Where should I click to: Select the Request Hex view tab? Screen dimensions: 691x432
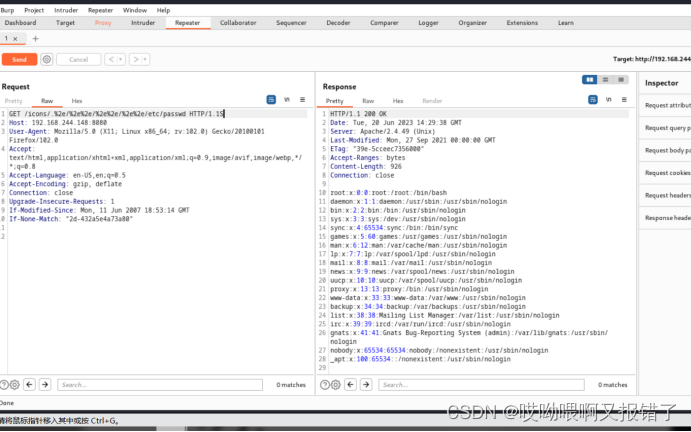coord(77,101)
